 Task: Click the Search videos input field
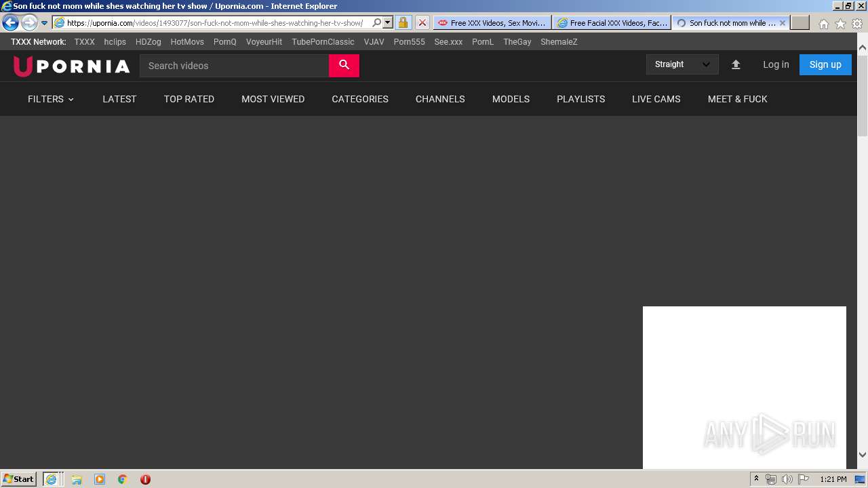tap(234, 66)
